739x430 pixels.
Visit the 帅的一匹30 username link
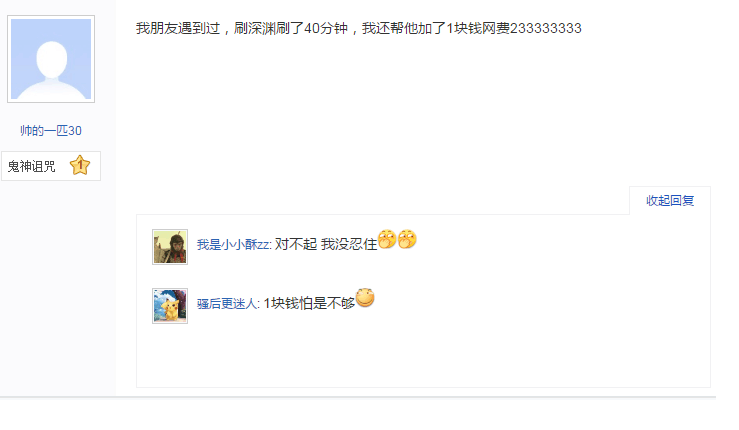pos(51,131)
